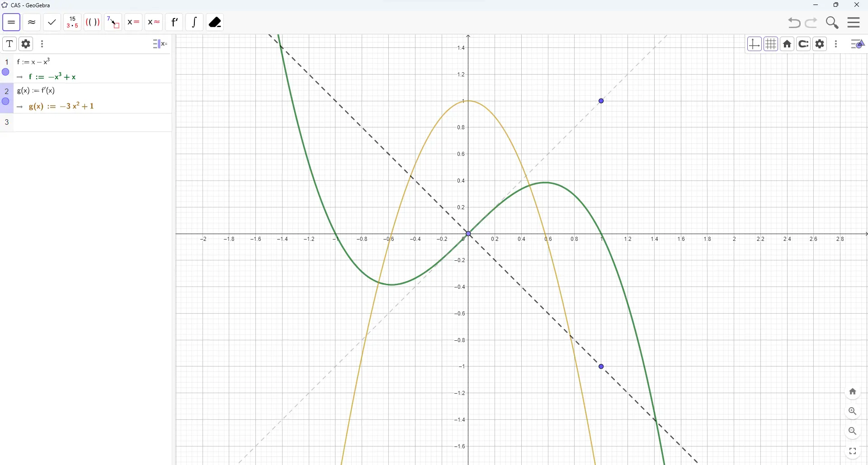Click the "−2" label on the x-axis
Image resolution: width=868 pixels, height=465 pixels.
pos(203,240)
